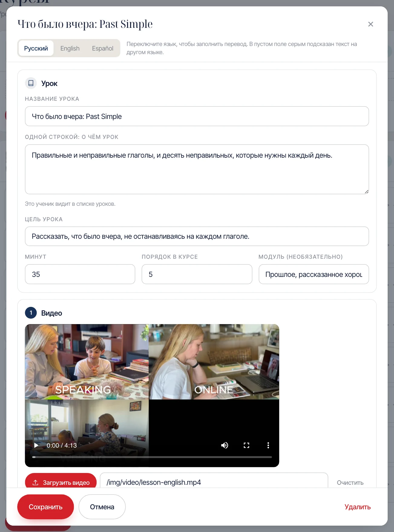
Task: Mute the video with the speaker icon
Action: (x=225, y=445)
